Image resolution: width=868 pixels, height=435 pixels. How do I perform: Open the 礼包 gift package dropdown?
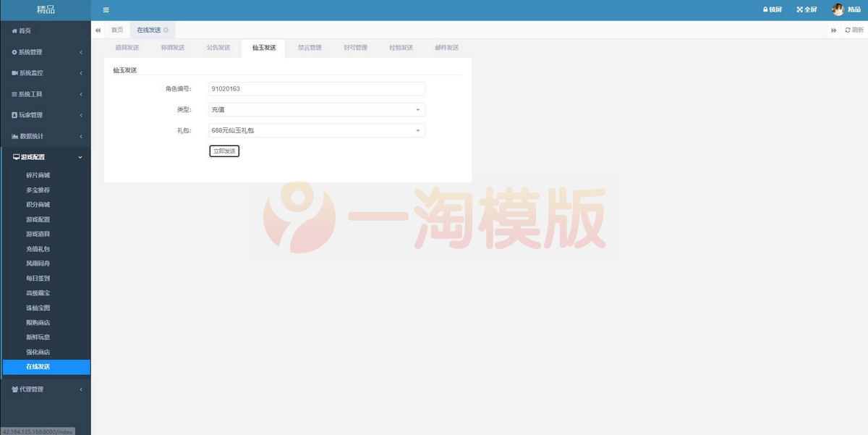tap(316, 130)
